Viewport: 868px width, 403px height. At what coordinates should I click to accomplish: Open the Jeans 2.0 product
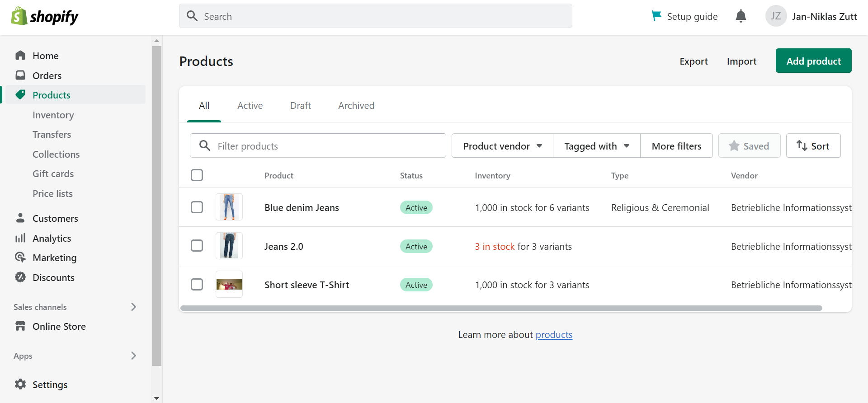(x=284, y=247)
